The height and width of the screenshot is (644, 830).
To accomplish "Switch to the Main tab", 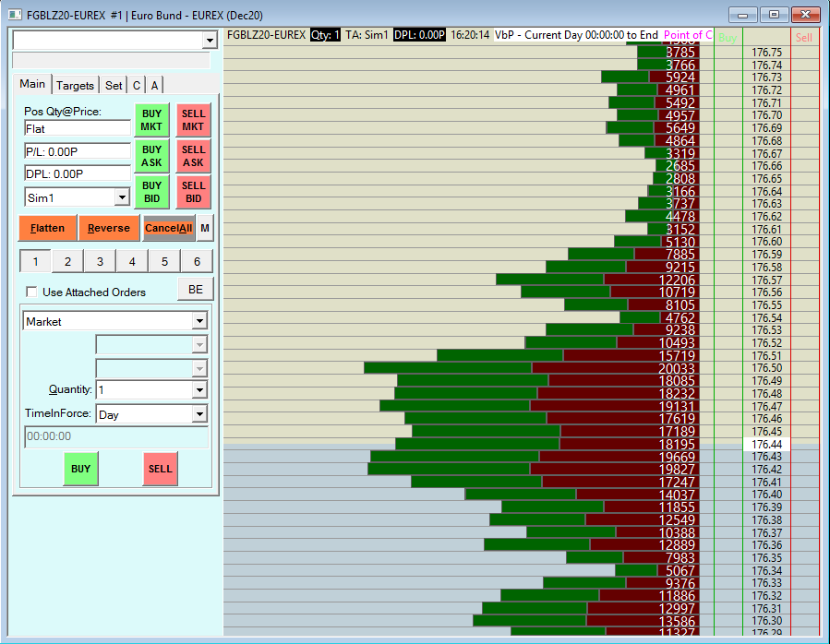I will 32,84.
